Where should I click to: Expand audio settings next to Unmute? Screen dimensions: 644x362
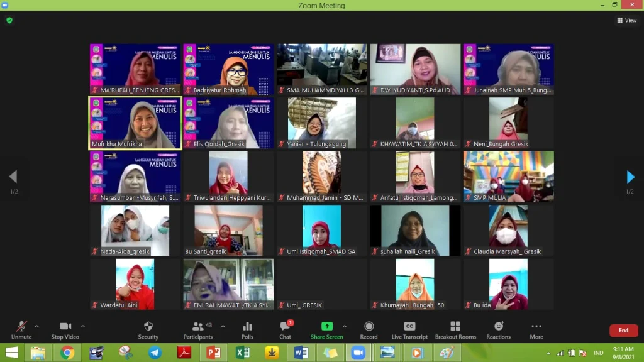[36, 325]
